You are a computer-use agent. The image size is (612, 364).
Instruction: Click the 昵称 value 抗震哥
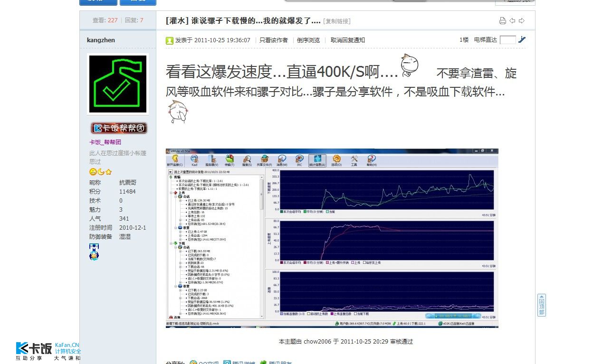point(128,183)
